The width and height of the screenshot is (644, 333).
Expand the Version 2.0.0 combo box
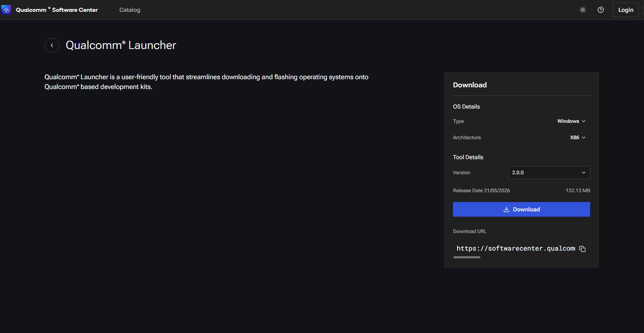click(549, 173)
